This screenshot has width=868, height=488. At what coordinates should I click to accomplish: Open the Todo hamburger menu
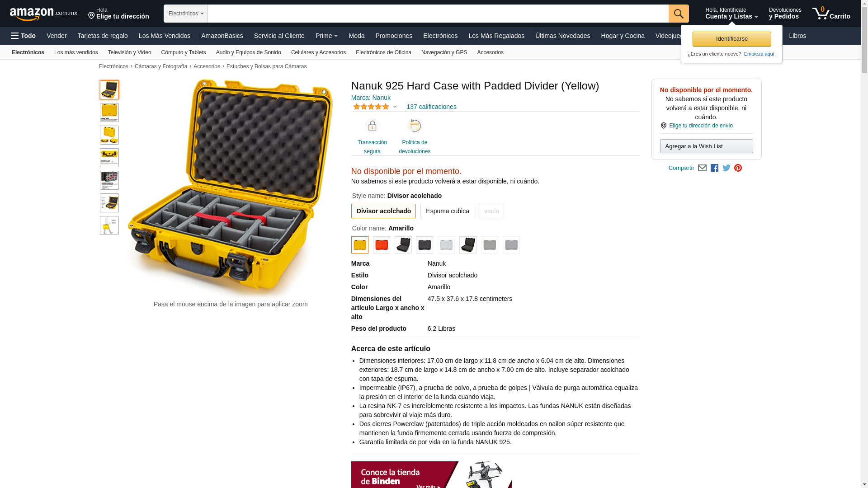click(23, 36)
